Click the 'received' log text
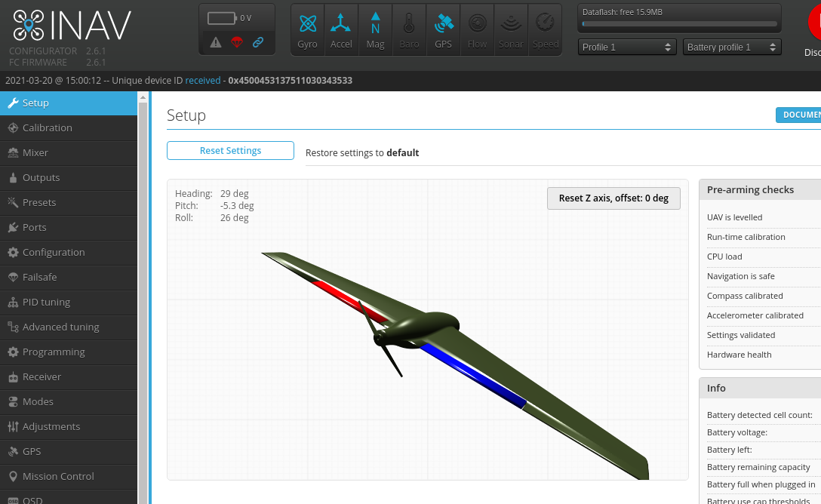The image size is (821, 504). [203, 81]
